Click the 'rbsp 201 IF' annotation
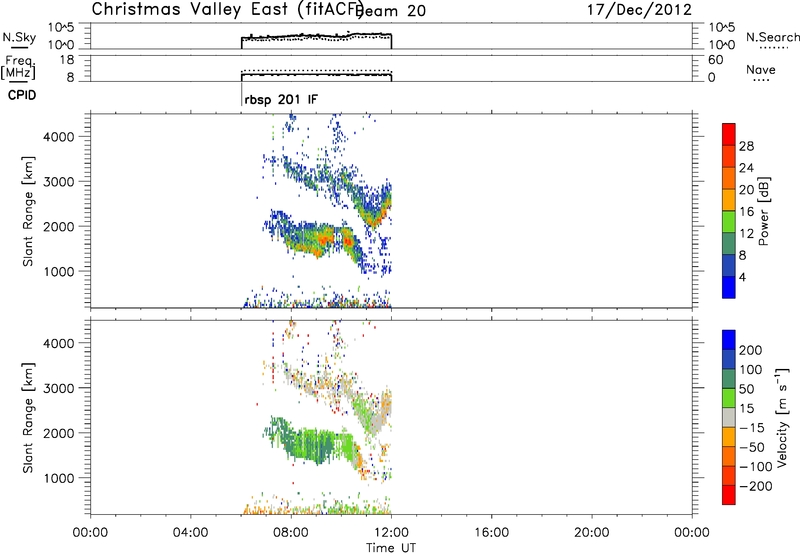 [x=281, y=99]
